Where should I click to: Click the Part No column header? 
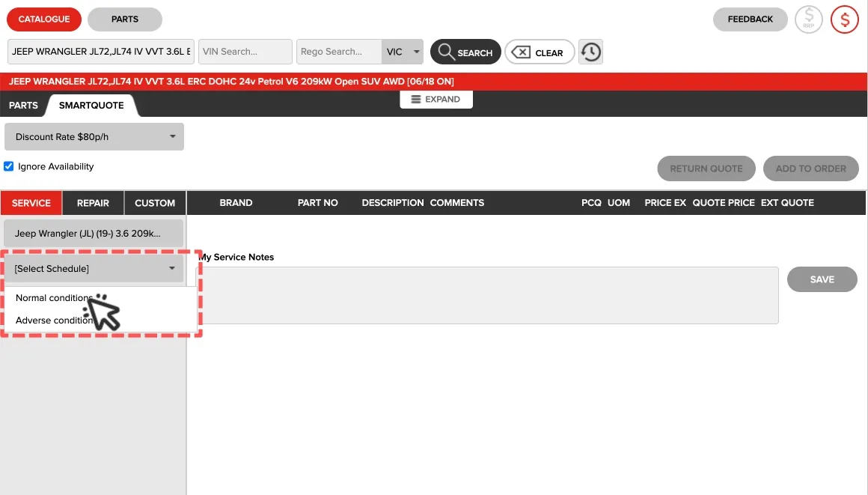click(318, 203)
